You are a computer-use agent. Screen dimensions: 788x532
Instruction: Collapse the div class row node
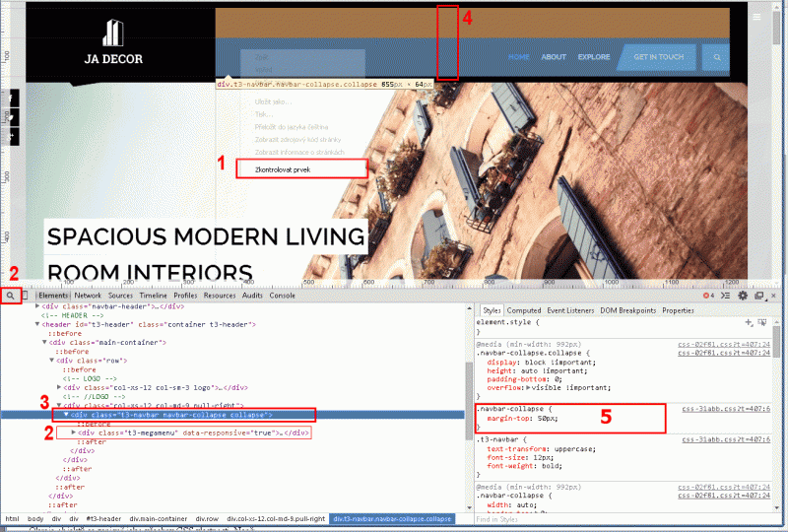pos(51,361)
